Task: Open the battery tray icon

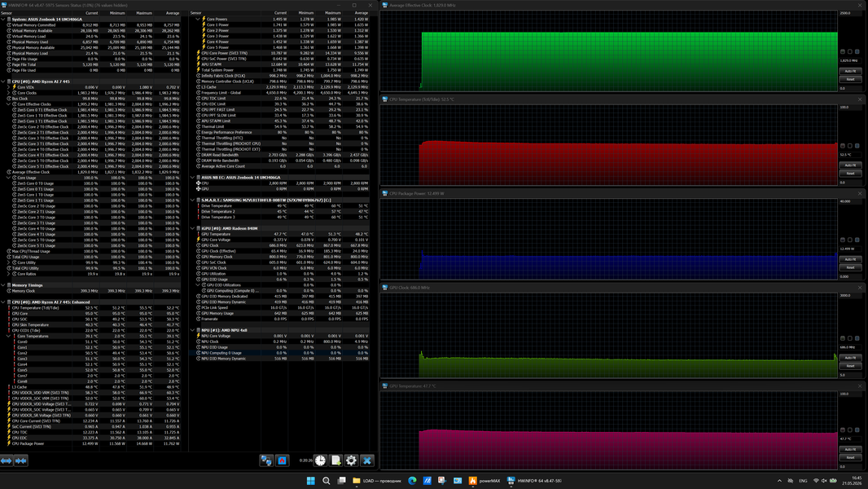Action: 833,481
